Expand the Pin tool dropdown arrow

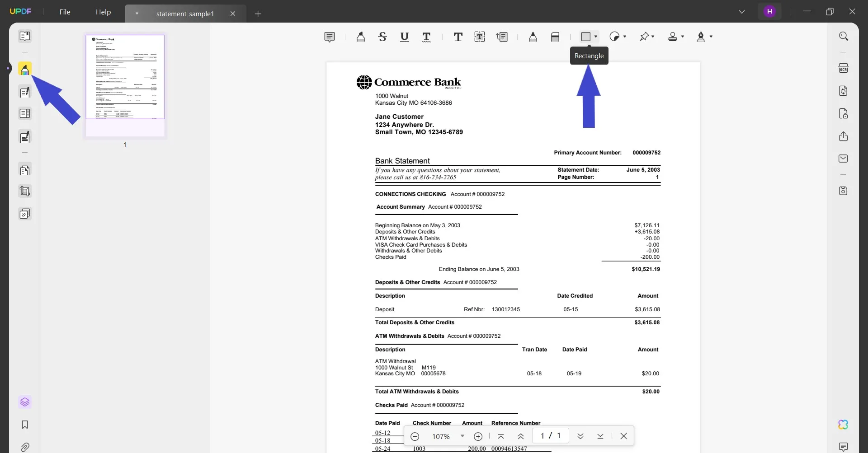(x=653, y=37)
